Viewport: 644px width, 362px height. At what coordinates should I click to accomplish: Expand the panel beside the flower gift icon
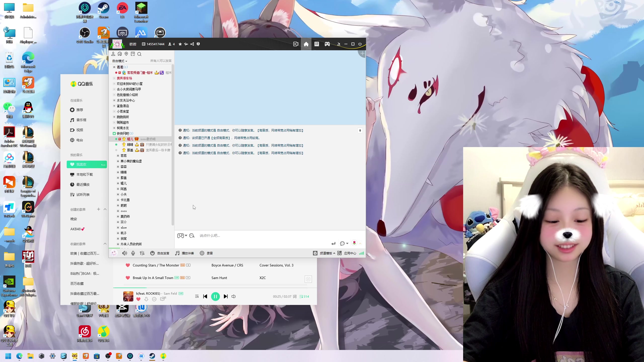(360, 243)
